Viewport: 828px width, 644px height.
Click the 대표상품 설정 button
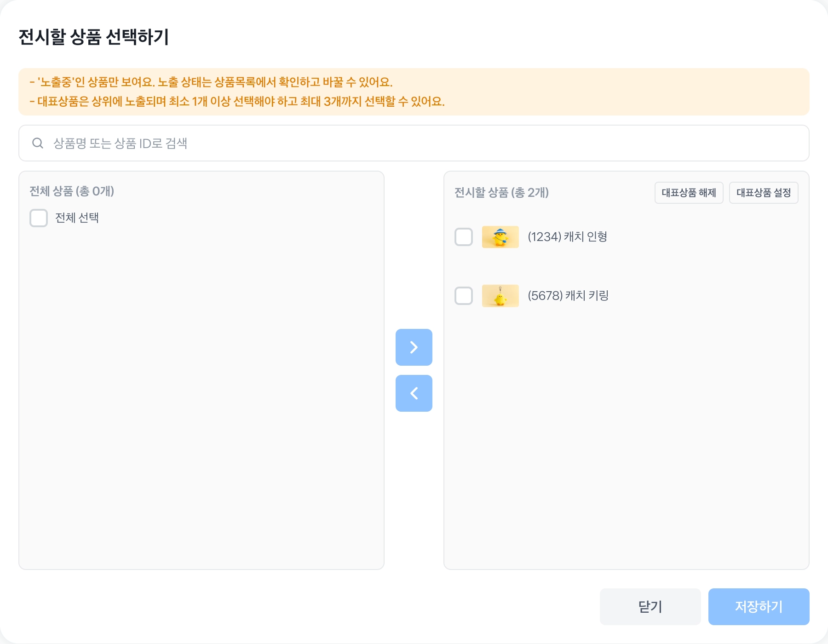[764, 193]
